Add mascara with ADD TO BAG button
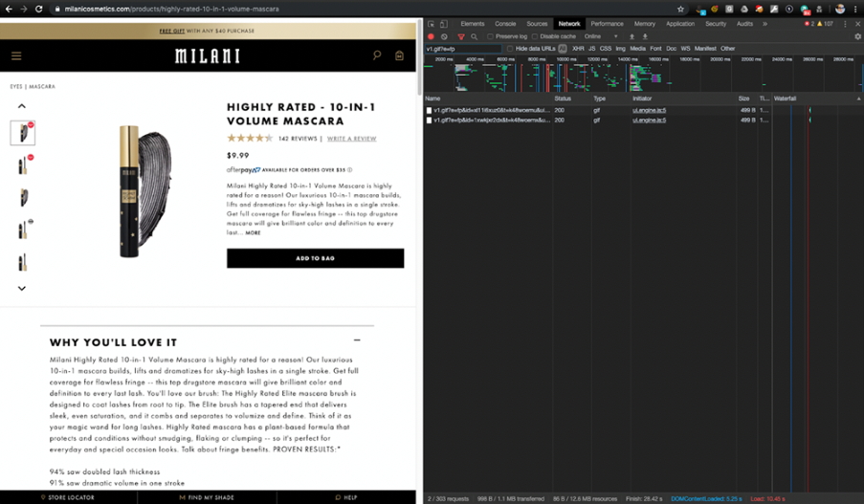Screen dimensions: 864x504 (315, 258)
